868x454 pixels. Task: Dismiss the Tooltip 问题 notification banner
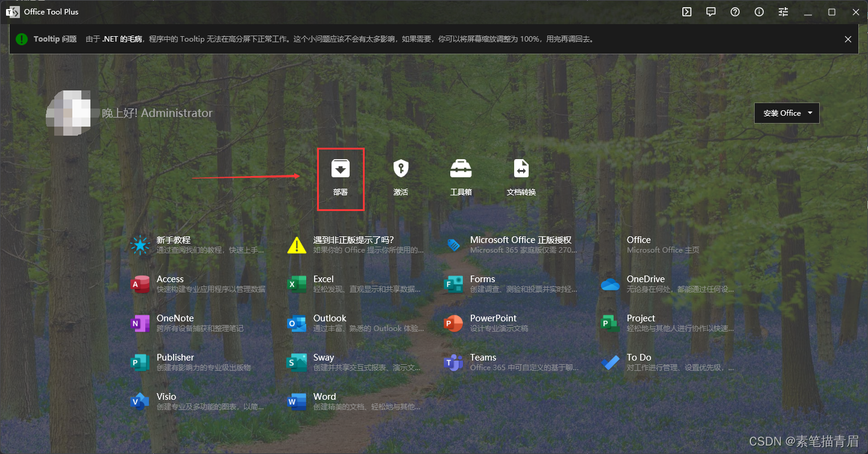click(x=848, y=39)
